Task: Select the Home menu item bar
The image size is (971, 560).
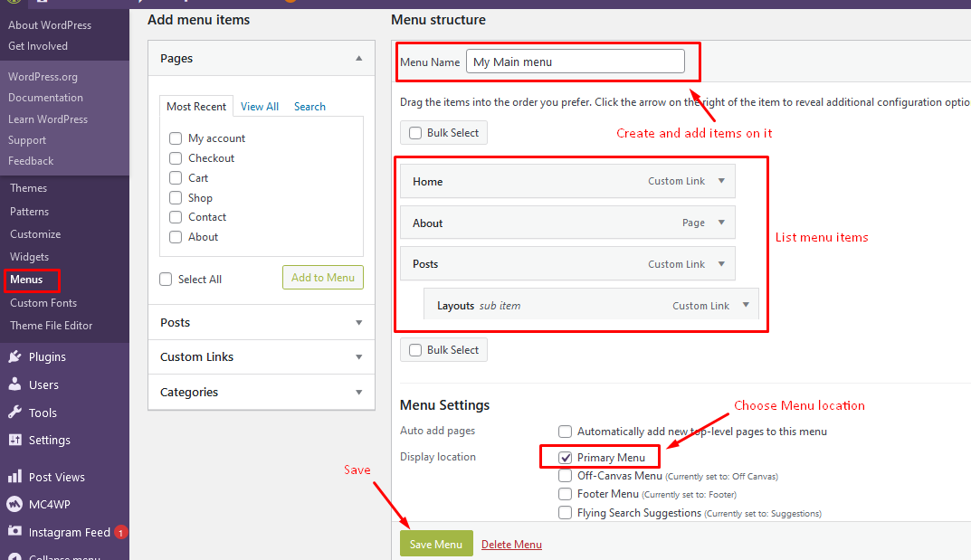Action: (567, 181)
